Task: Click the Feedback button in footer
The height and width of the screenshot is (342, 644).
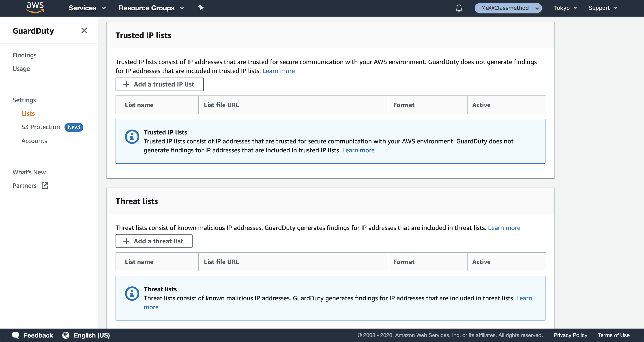Action: 32,335
